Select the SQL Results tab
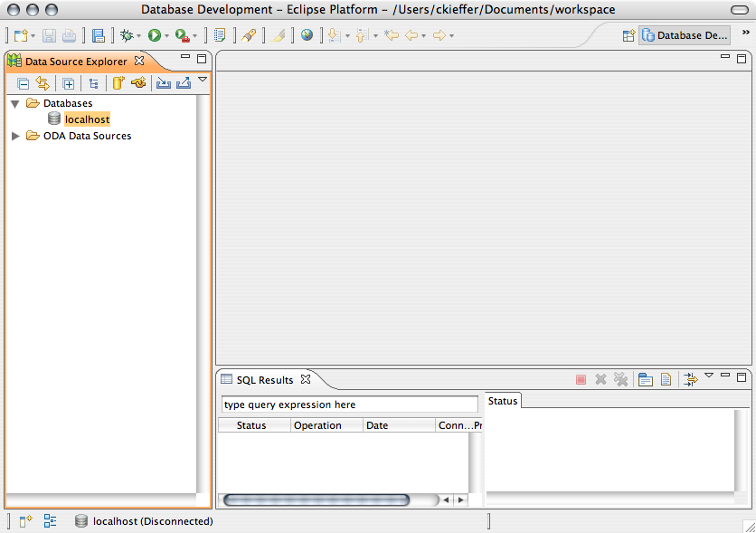Image resolution: width=756 pixels, height=533 pixels. click(264, 380)
